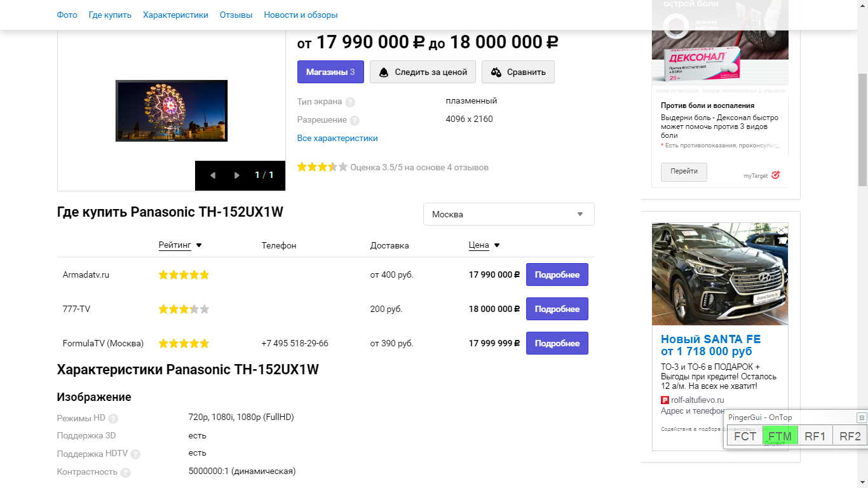Open Новости и обзоры tab
The width and height of the screenshot is (868, 488).
tap(301, 15)
